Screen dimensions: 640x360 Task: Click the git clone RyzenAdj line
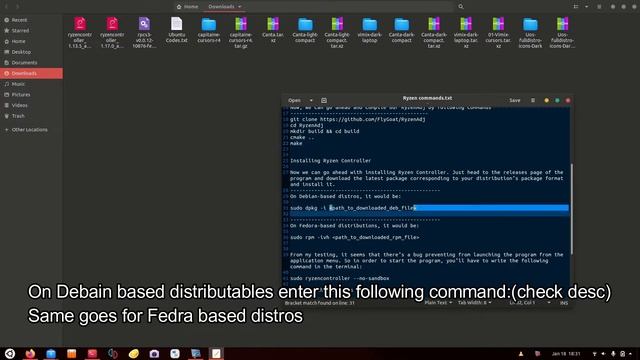coord(358,119)
